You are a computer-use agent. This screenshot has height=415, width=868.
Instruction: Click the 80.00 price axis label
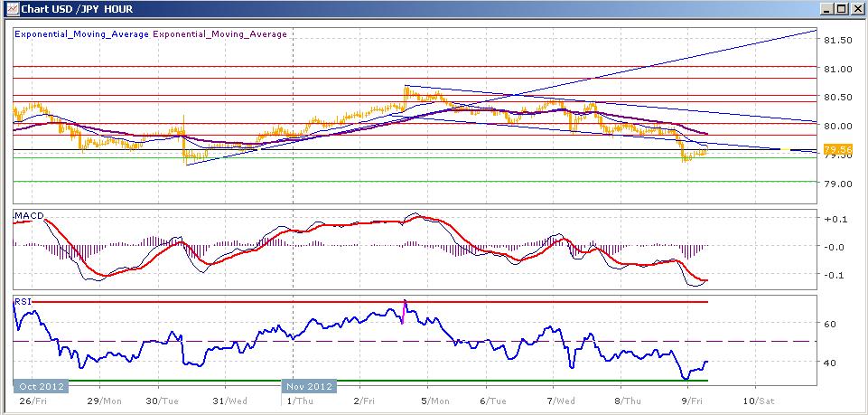pyautogui.click(x=837, y=126)
